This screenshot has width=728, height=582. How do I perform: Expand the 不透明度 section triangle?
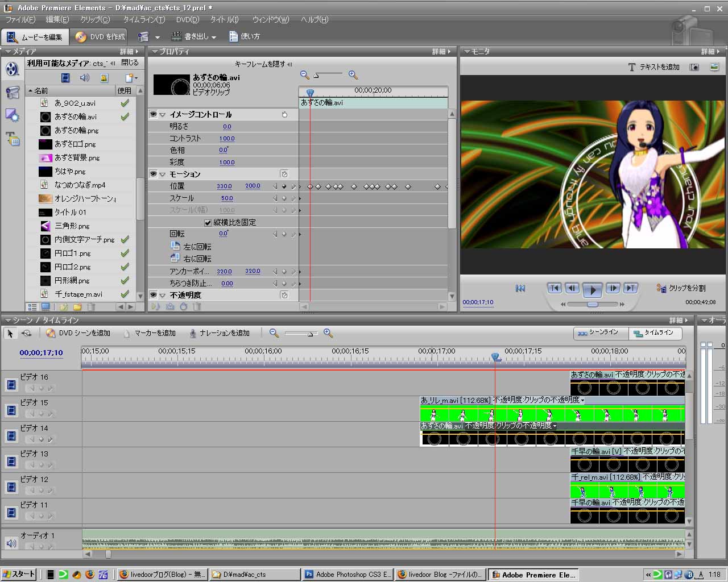tap(163, 296)
